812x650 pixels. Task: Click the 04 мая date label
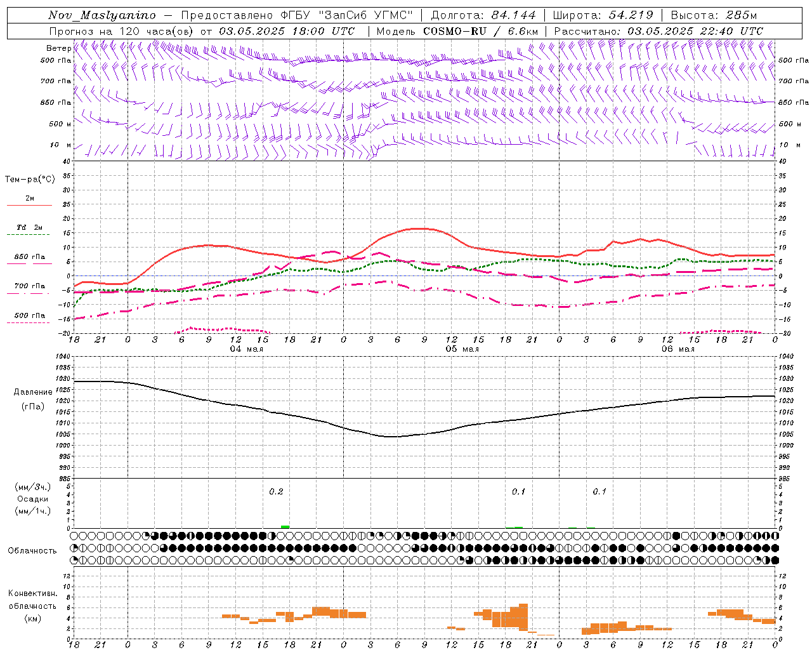[246, 349]
